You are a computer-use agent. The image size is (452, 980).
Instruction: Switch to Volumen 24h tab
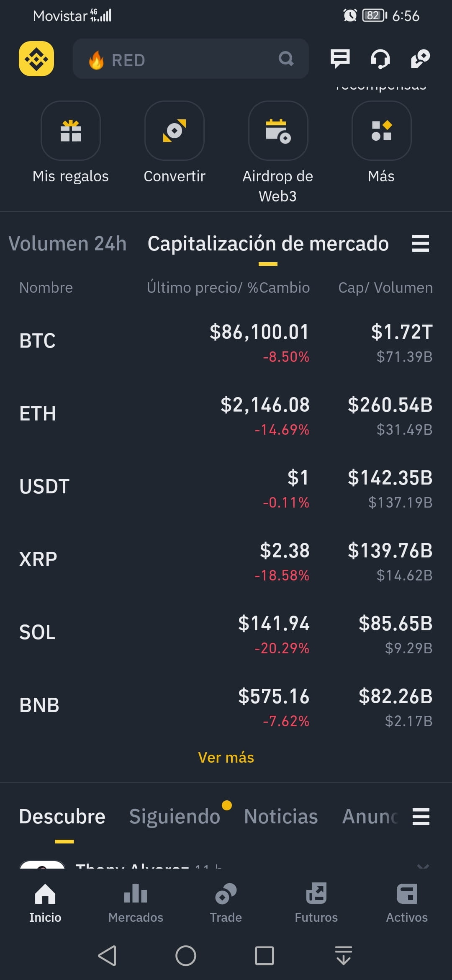pos(67,243)
